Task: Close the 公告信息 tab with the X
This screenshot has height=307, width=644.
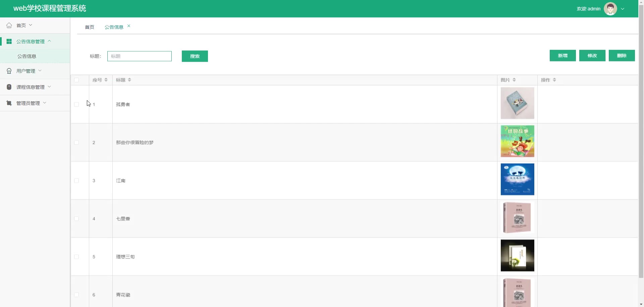Action: click(129, 26)
